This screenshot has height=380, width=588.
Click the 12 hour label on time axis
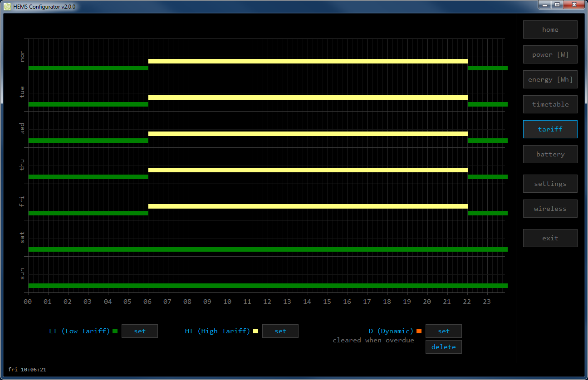pyautogui.click(x=267, y=302)
